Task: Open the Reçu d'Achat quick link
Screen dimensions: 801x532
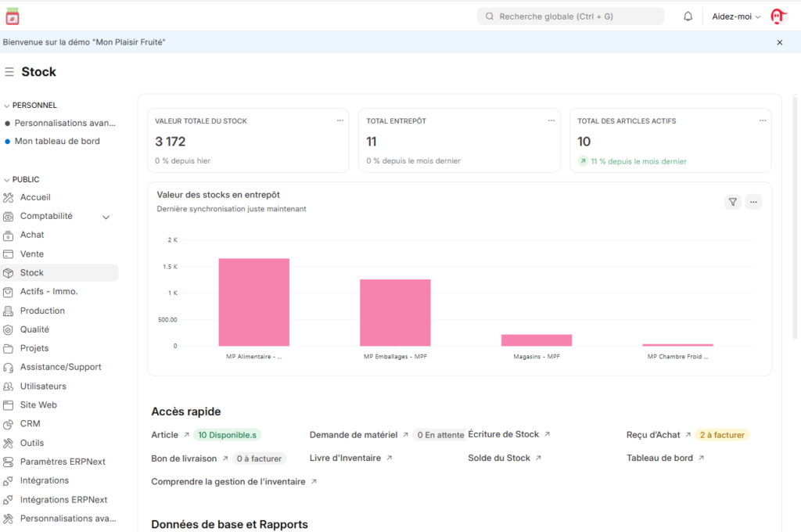Action: (653, 435)
